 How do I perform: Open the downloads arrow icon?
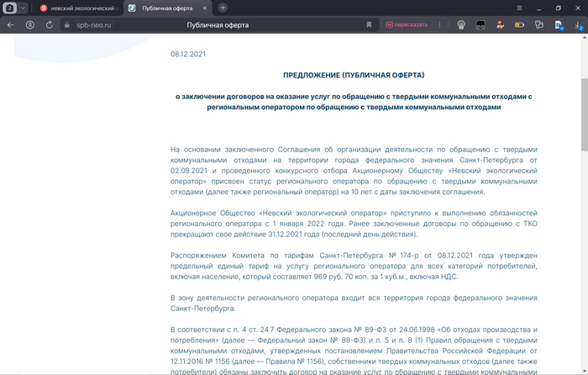click(578, 25)
